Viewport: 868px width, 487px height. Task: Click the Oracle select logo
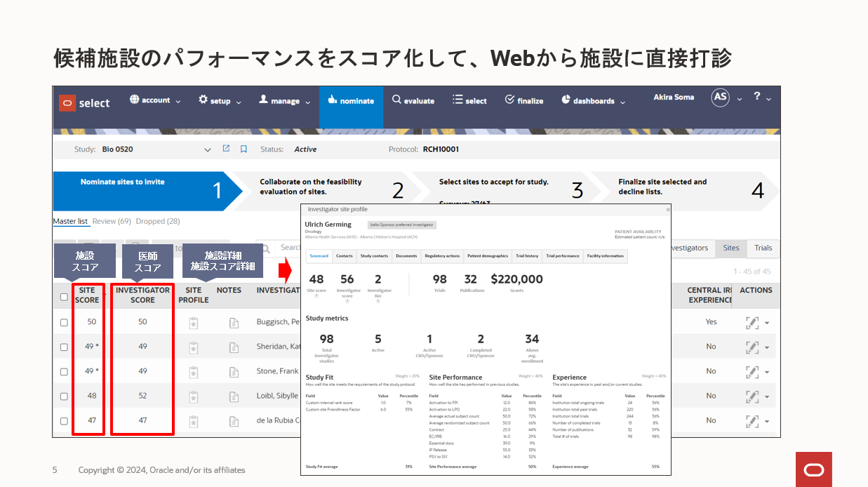tap(85, 102)
